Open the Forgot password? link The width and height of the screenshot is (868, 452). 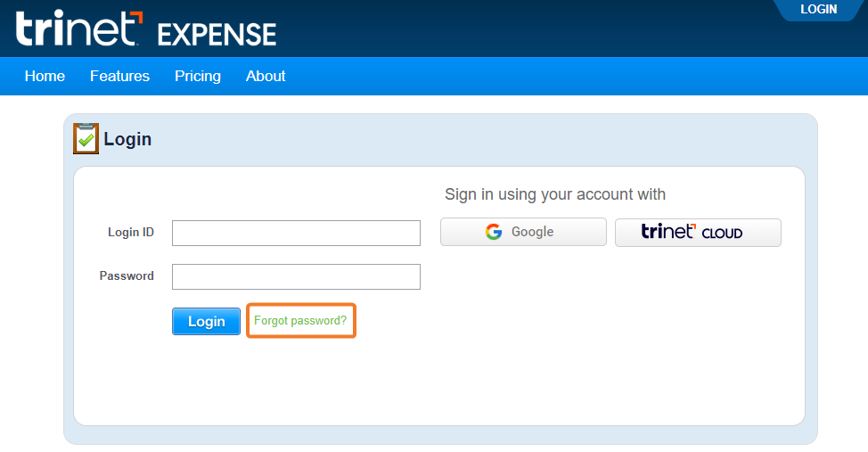300,321
